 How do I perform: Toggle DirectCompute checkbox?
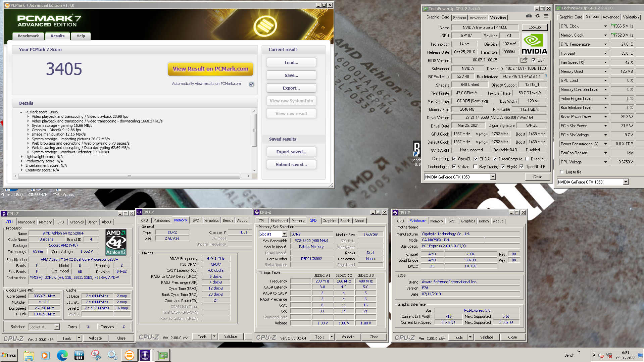495,159
